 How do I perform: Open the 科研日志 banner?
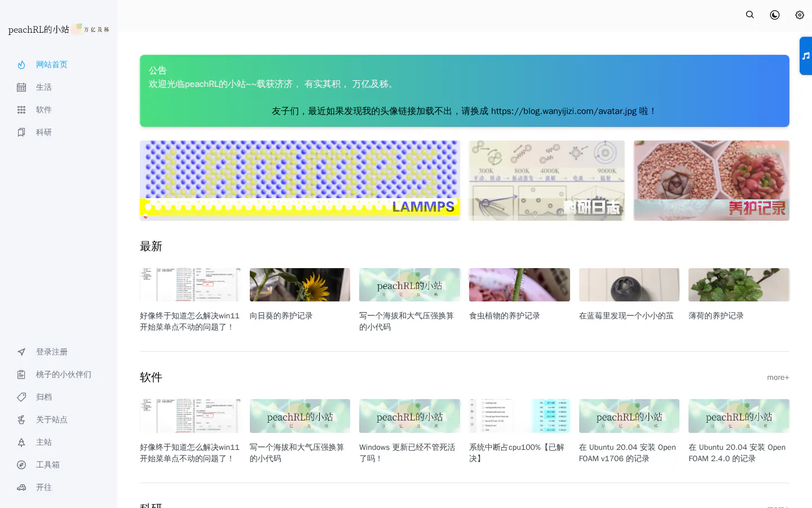click(547, 181)
